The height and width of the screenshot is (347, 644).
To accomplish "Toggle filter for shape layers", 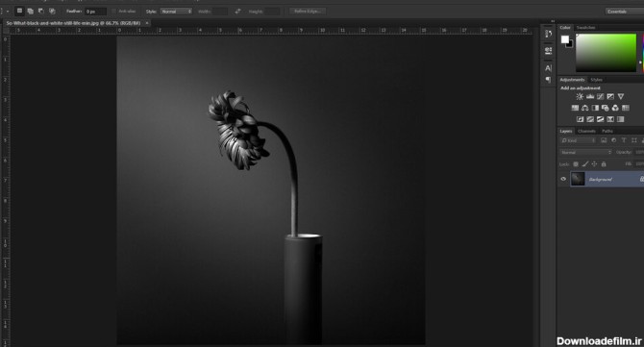I will (x=633, y=140).
